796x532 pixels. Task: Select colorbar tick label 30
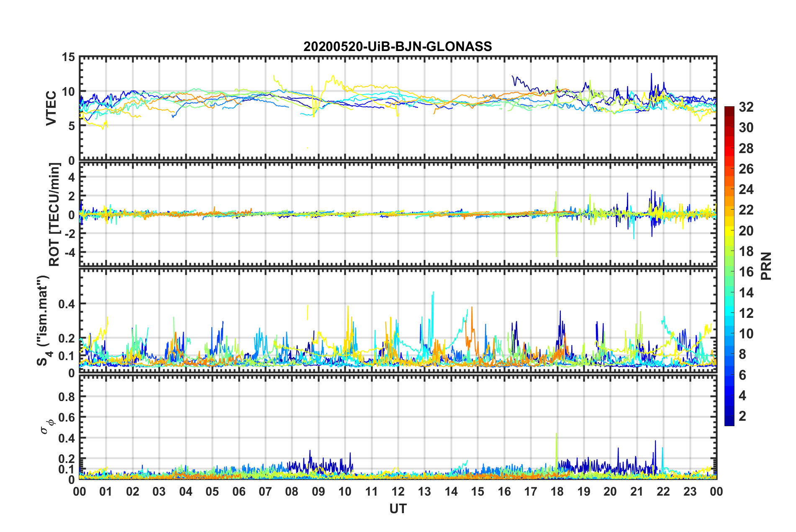[746, 128]
